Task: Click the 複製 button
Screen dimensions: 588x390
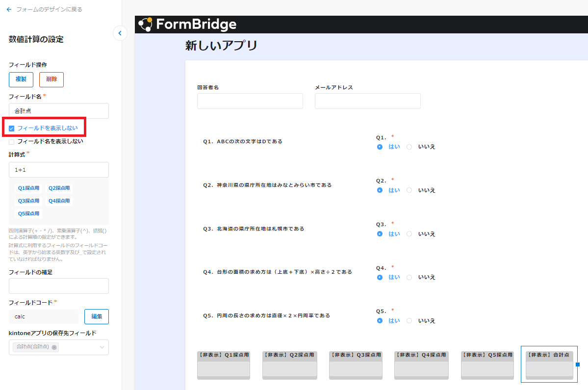Action: pyautogui.click(x=21, y=79)
